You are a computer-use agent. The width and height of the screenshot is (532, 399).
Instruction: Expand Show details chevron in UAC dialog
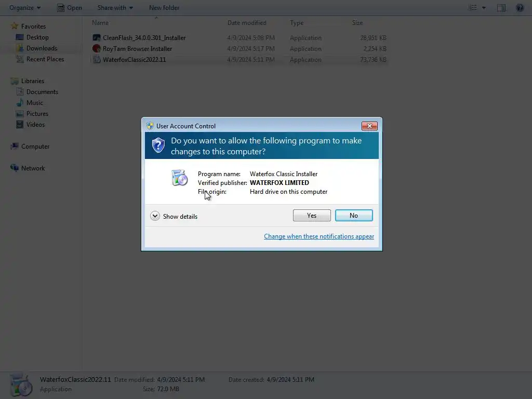(155, 216)
